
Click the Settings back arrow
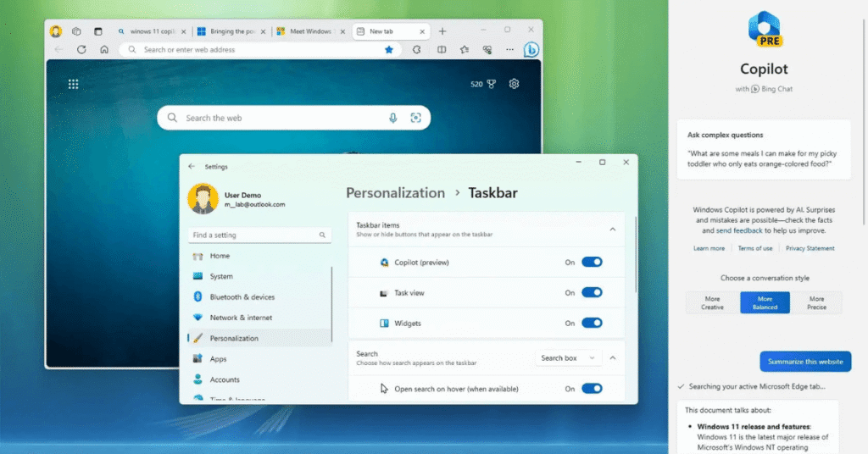192,167
